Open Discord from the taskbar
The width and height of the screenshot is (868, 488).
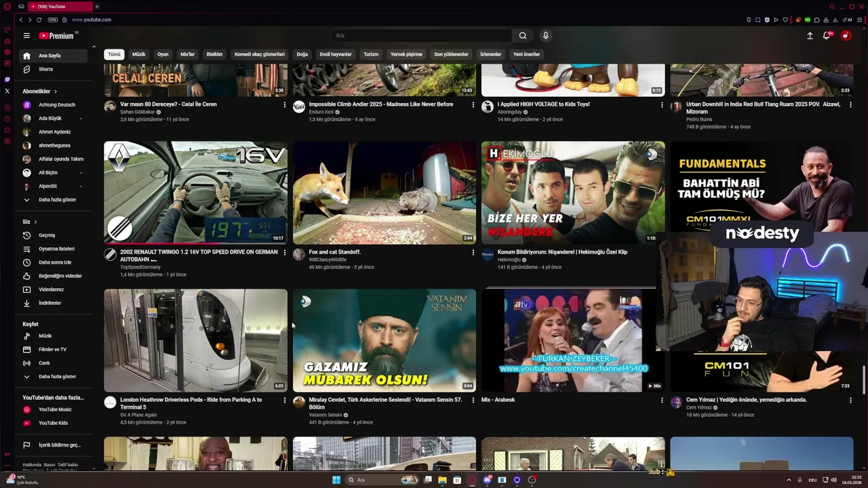[x=487, y=480]
